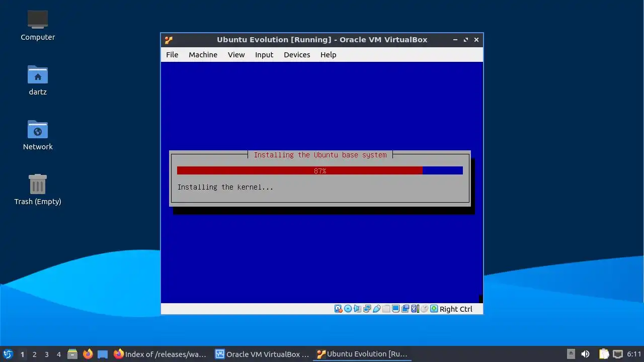The image size is (644, 362).
Task: Click the VirtualBox window title bar text
Action: click(x=322, y=40)
